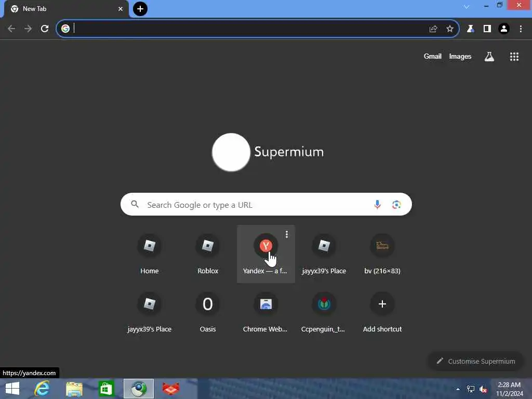The height and width of the screenshot is (399, 532).
Task: Open Search Labs flask icon on the page
Action: pos(489,57)
